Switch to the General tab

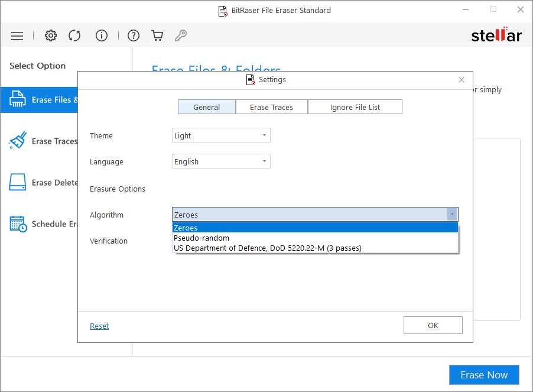point(207,107)
